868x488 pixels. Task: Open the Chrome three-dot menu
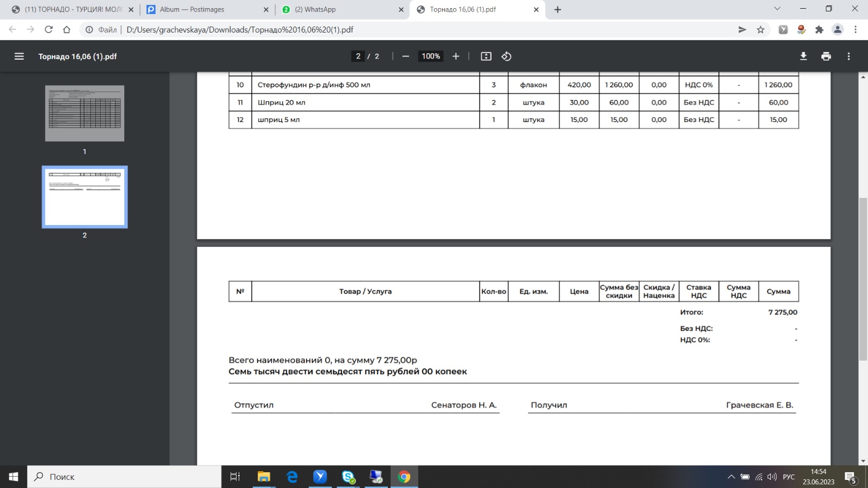856,30
